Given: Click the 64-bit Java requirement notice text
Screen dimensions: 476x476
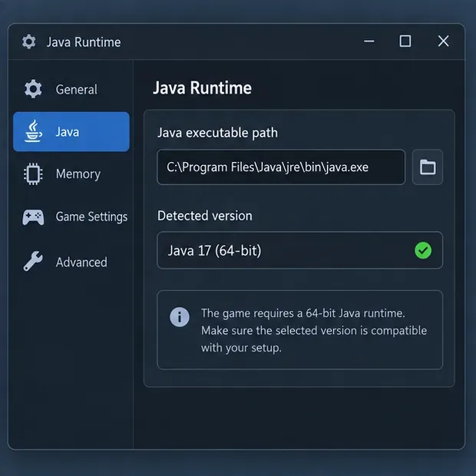Looking at the screenshot, I should [x=314, y=330].
